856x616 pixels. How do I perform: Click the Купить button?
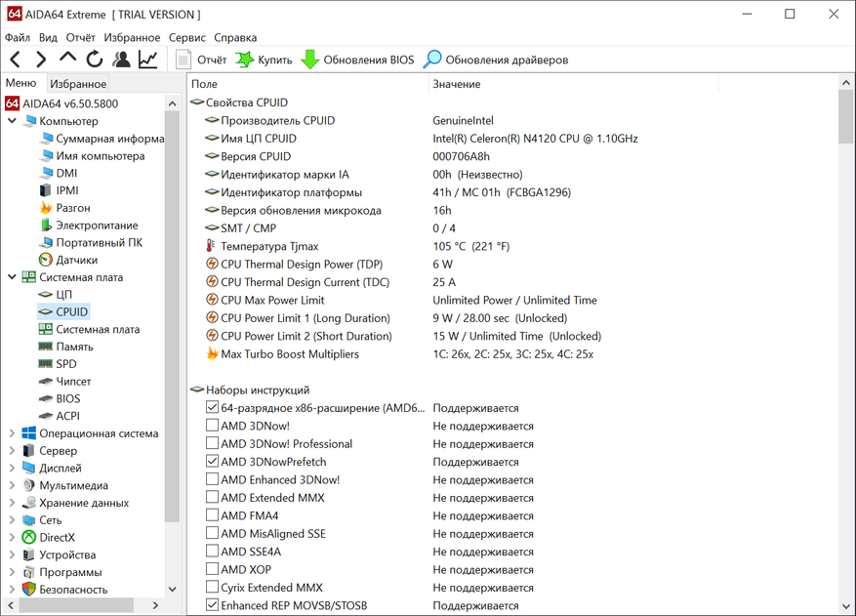click(264, 60)
